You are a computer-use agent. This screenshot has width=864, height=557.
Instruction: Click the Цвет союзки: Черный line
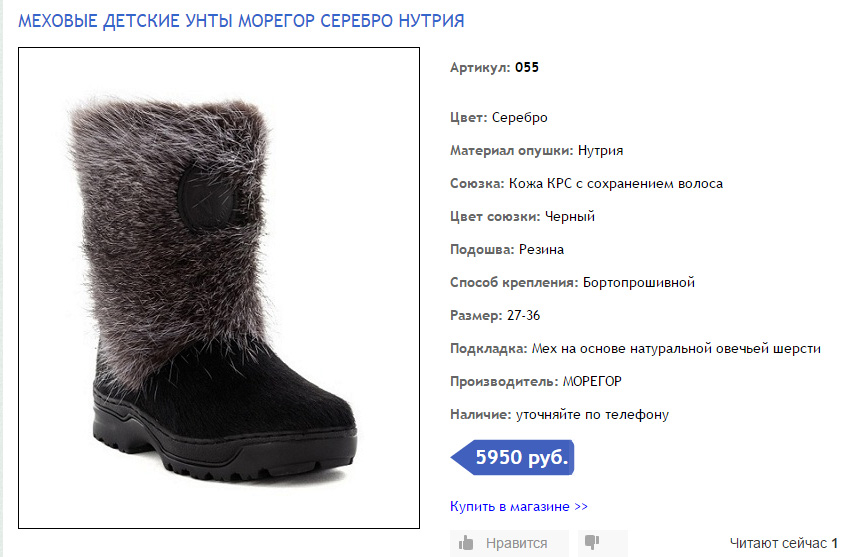tap(523, 217)
